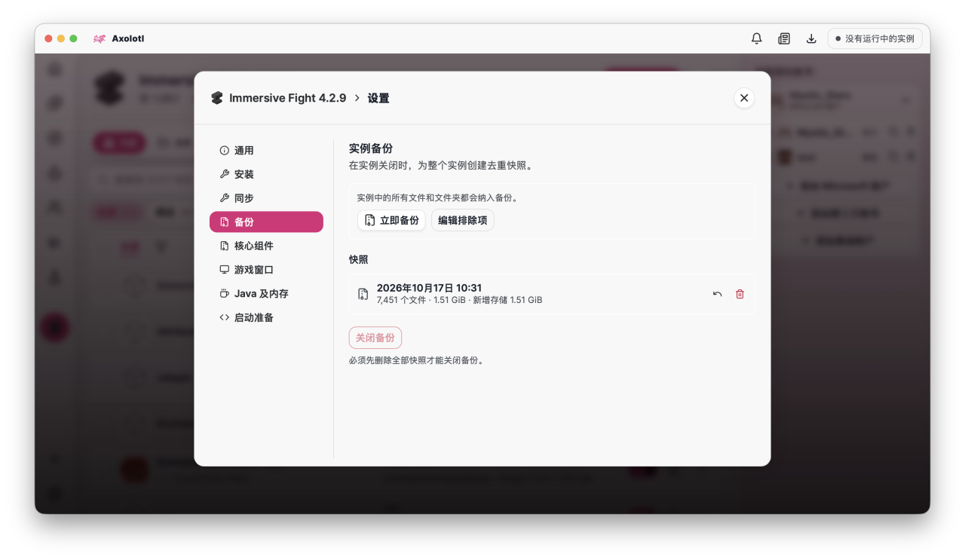Open the 安装 settings tab
965x560 pixels.
266,174
